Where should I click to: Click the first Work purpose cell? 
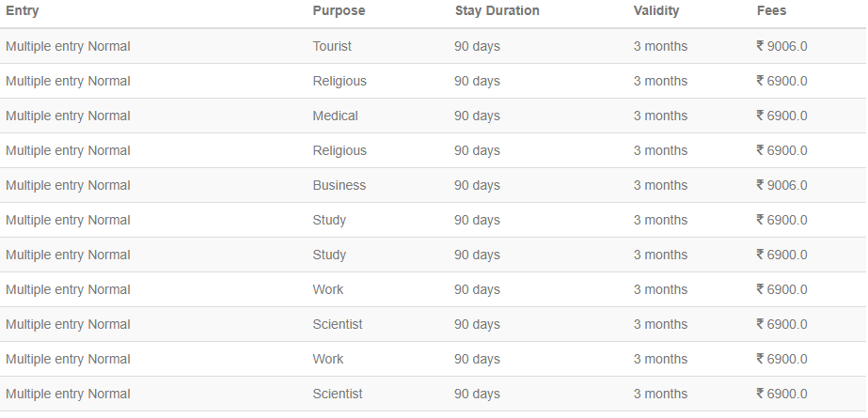pyautogui.click(x=327, y=289)
